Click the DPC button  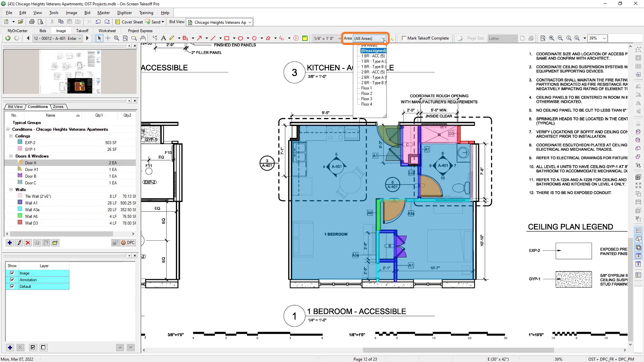pos(128,243)
